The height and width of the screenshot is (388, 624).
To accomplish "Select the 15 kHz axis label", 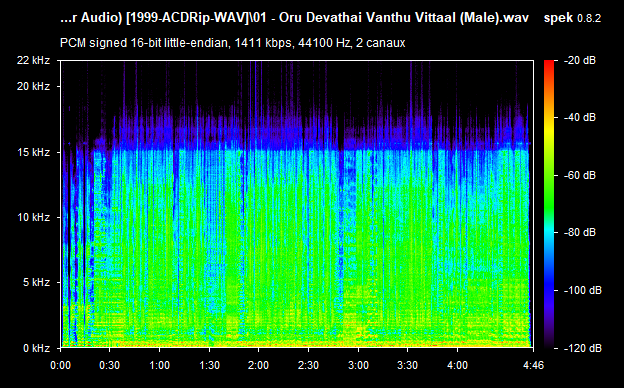I will coord(33,152).
